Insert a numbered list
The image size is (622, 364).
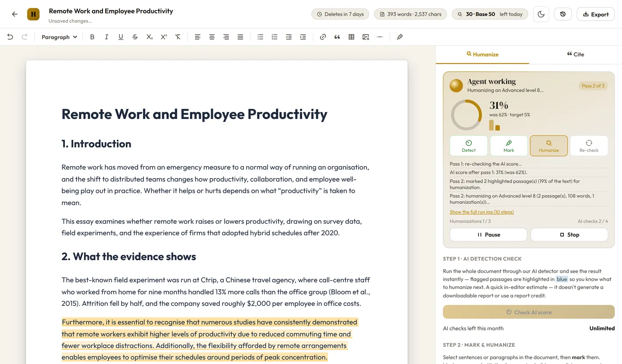click(275, 37)
